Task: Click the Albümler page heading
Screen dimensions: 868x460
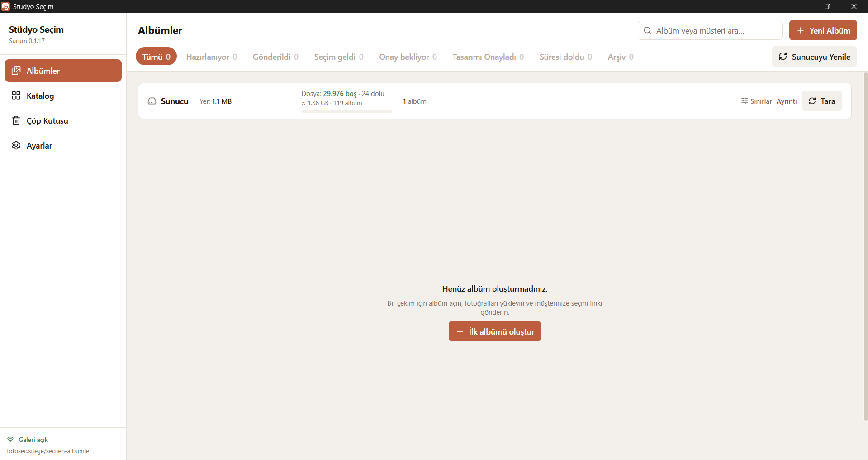Action: [160, 30]
